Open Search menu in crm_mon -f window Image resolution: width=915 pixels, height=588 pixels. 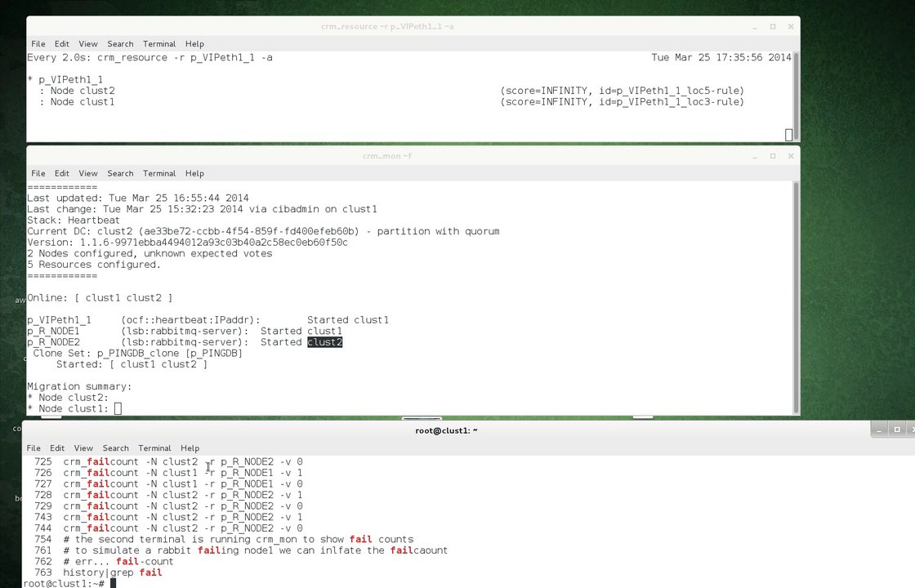120,173
